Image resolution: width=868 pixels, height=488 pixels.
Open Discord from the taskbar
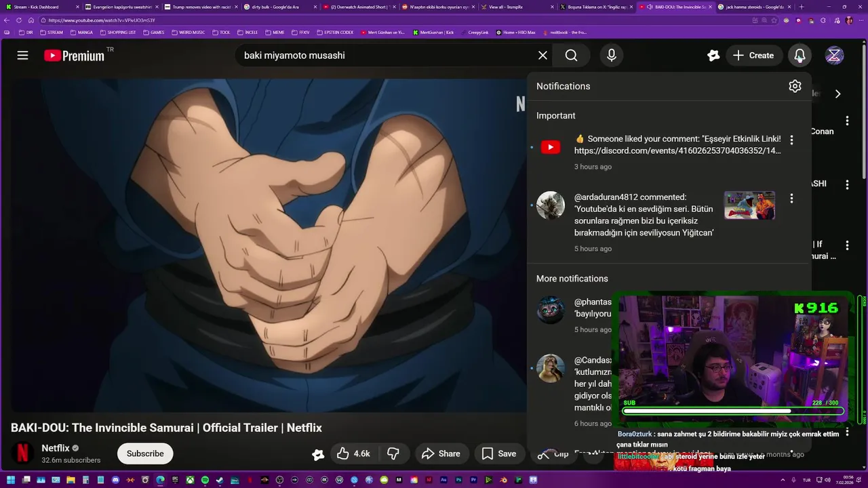click(x=115, y=480)
